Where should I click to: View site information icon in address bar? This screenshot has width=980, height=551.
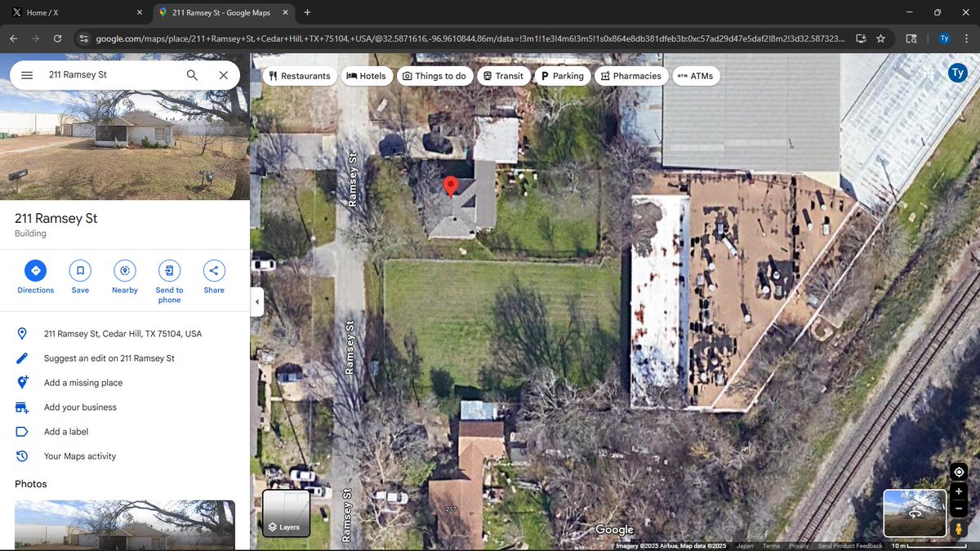[82, 38]
